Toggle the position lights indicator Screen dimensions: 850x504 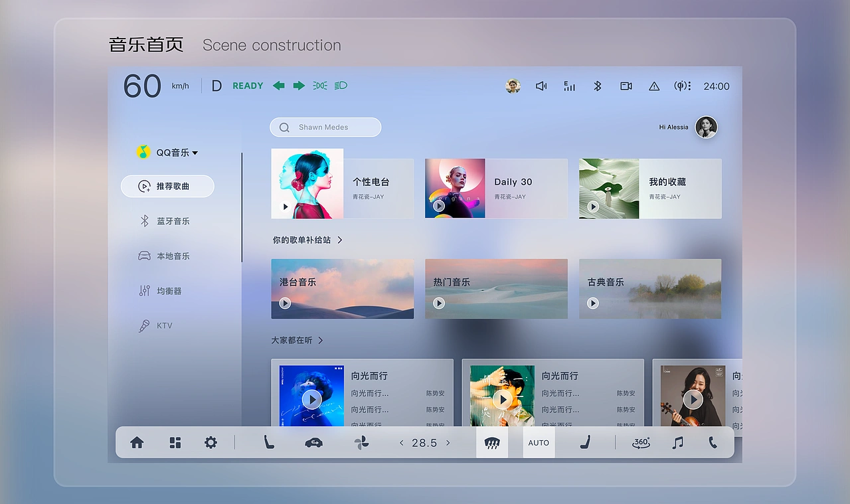pos(320,86)
